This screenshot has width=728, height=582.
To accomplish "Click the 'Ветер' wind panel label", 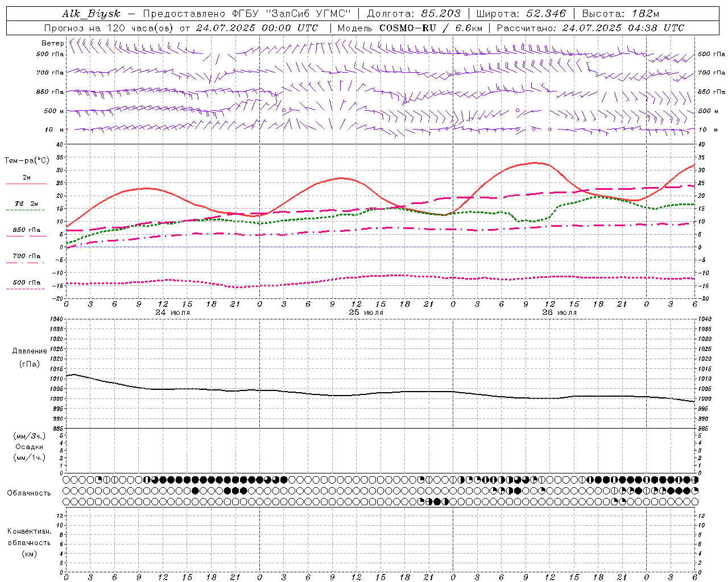I will [52, 43].
